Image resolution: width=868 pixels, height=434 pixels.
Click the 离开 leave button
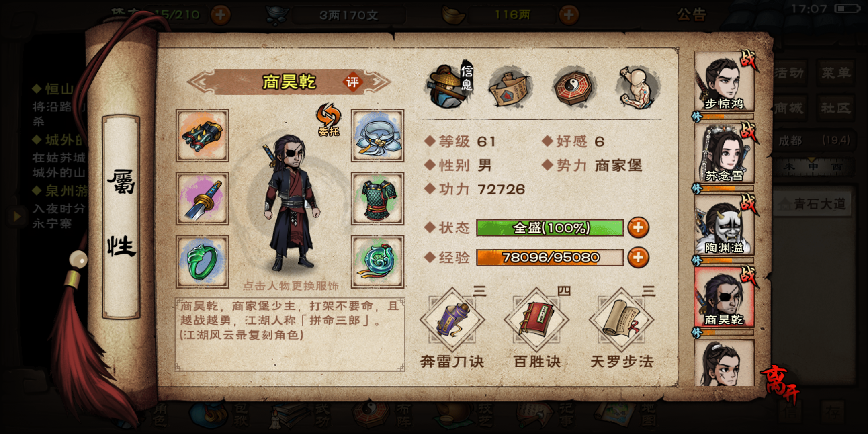pyautogui.click(x=780, y=384)
